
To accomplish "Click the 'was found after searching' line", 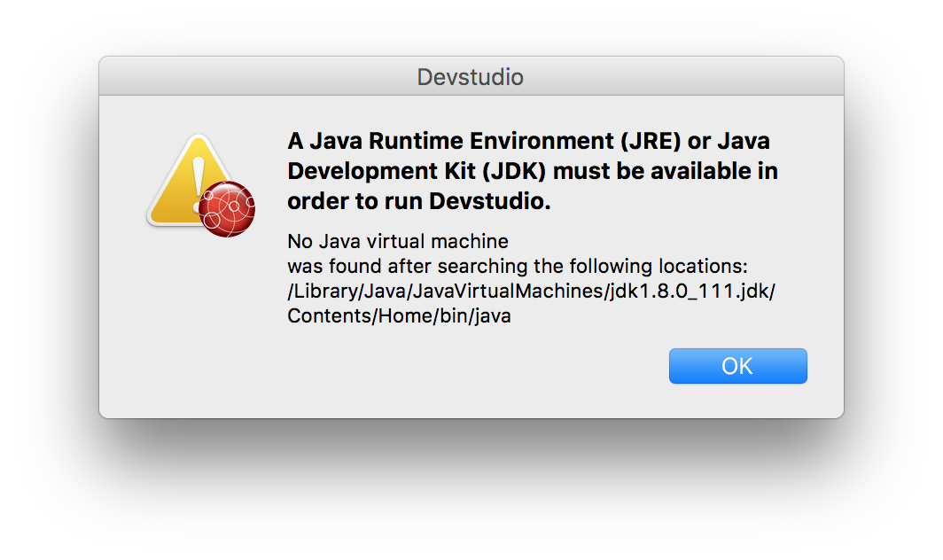I will click(518, 266).
